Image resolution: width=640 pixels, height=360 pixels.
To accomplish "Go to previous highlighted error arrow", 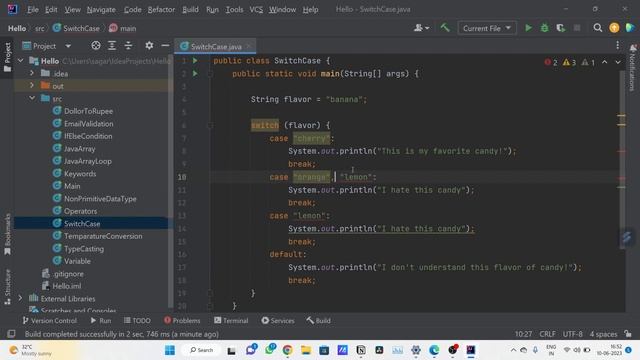I will click(x=604, y=62).
